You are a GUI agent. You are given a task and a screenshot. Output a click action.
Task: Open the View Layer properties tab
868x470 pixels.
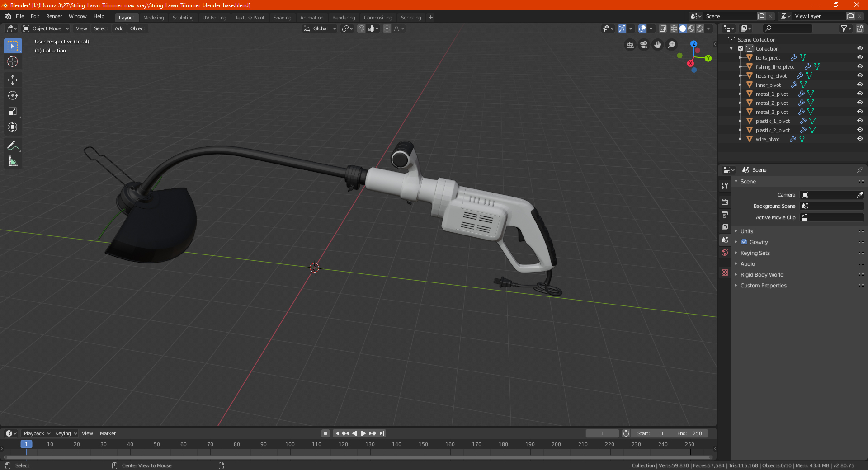click(x=725, y=227)
